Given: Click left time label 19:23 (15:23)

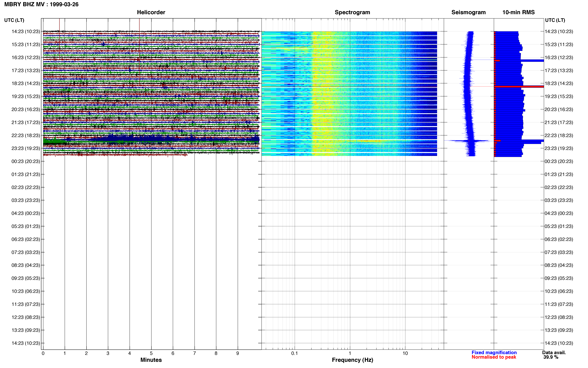Looking at the screenshot, I should pos(26,96).
